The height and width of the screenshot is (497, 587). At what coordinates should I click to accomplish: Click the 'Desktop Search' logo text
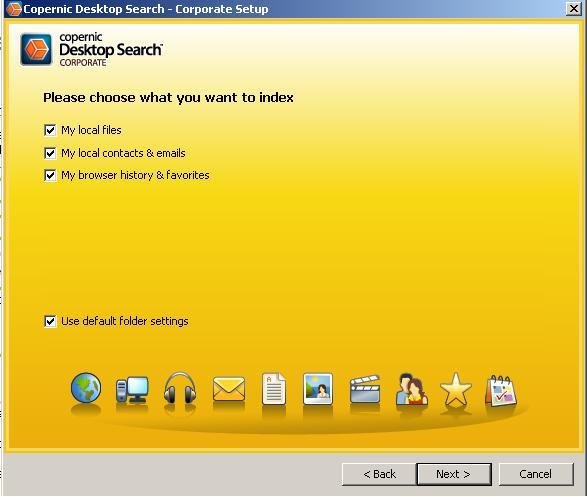click(x=111, y=50)
